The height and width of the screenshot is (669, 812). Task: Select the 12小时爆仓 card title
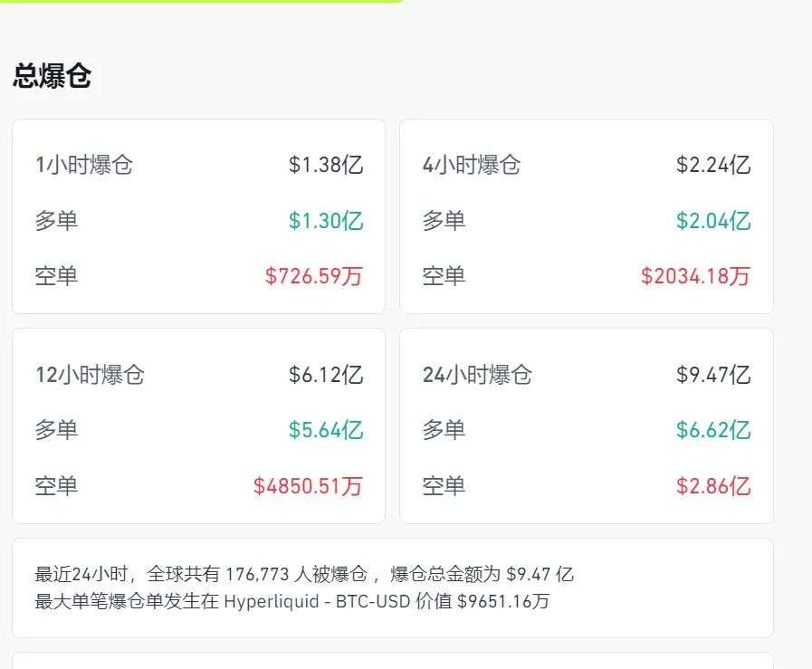tap(90, 375)
